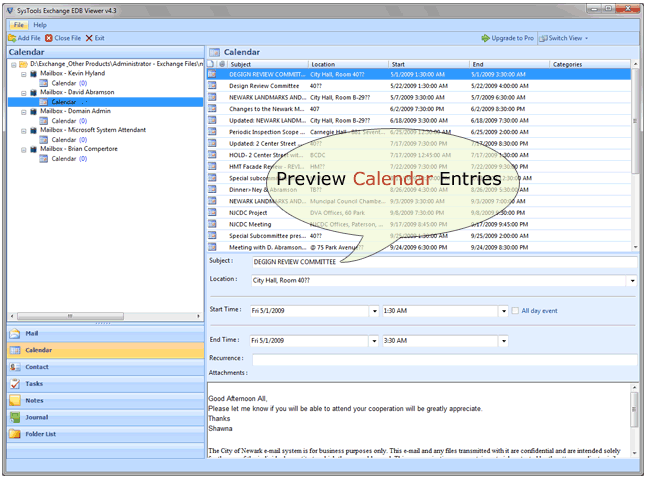Select the Contact navigation pane

pos(106,367)
